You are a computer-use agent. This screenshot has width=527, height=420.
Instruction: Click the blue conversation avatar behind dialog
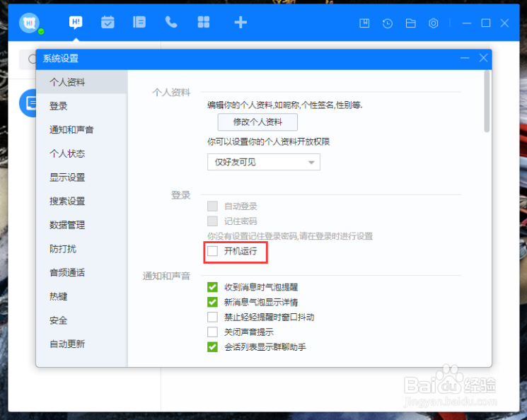28,103
